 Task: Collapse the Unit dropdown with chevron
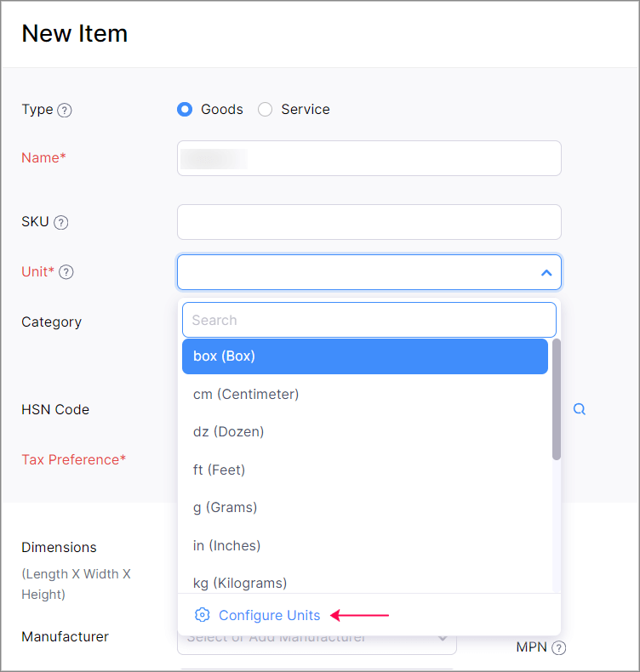(x=546, y=272)
